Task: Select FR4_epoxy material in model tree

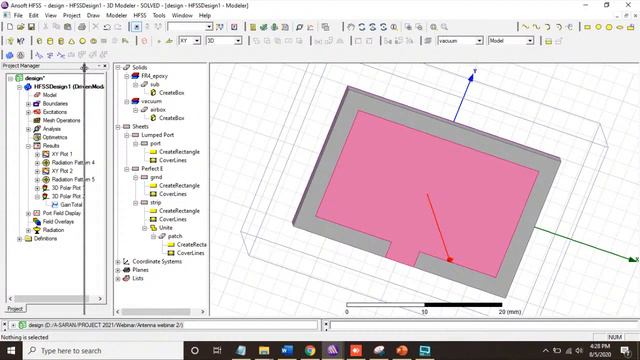Action: (154, 76)
